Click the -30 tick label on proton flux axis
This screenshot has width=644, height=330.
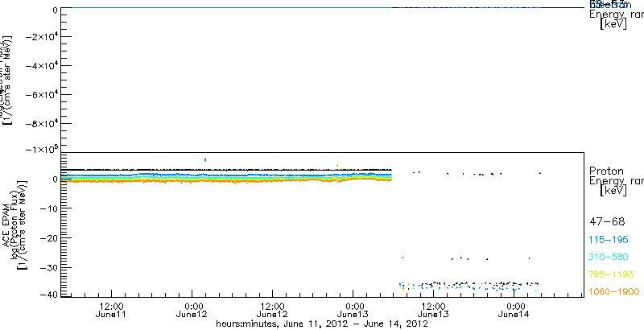pos(48,267)
